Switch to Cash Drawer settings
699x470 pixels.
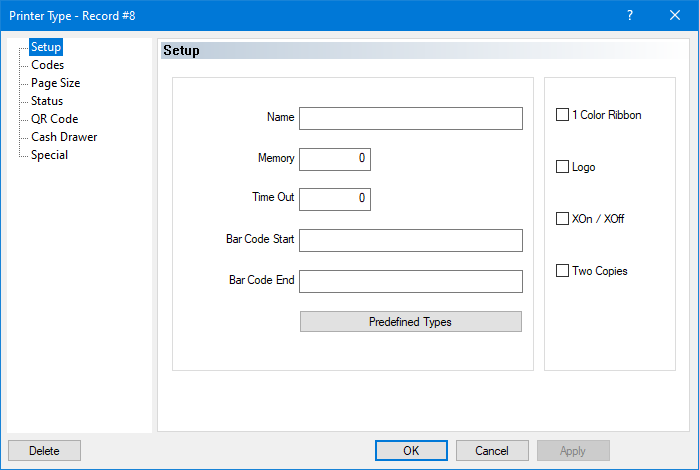[64, 137]
